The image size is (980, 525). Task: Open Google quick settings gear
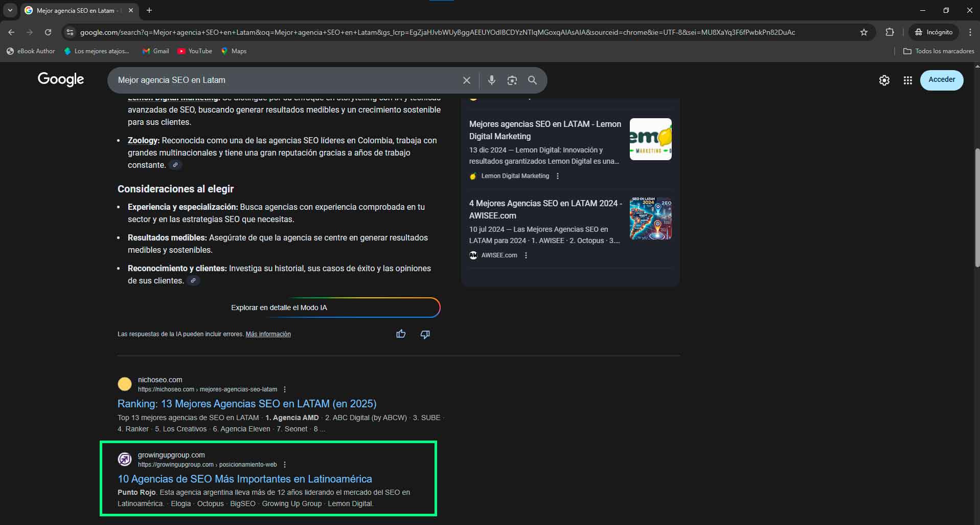click(884, 80)
